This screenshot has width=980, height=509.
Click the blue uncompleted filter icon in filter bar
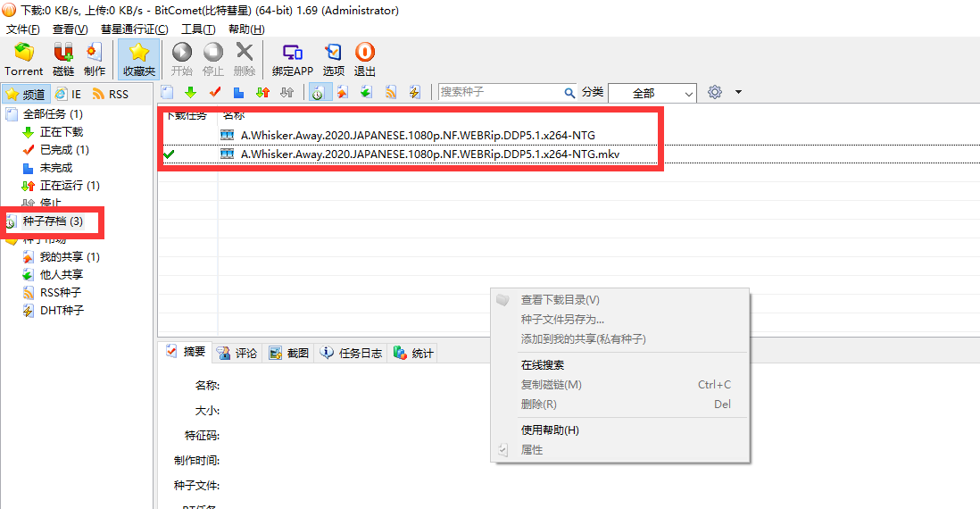(238, 93)
